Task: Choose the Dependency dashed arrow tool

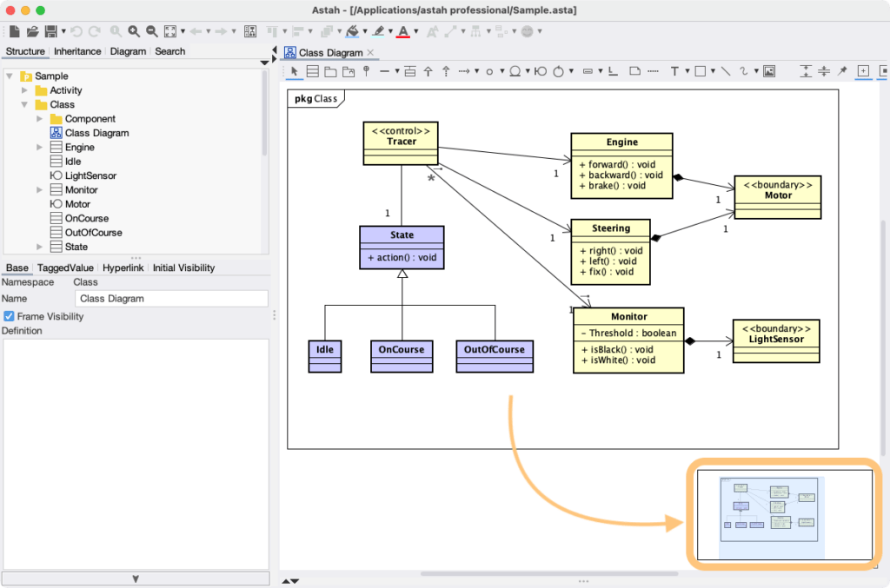Action: 464,71
